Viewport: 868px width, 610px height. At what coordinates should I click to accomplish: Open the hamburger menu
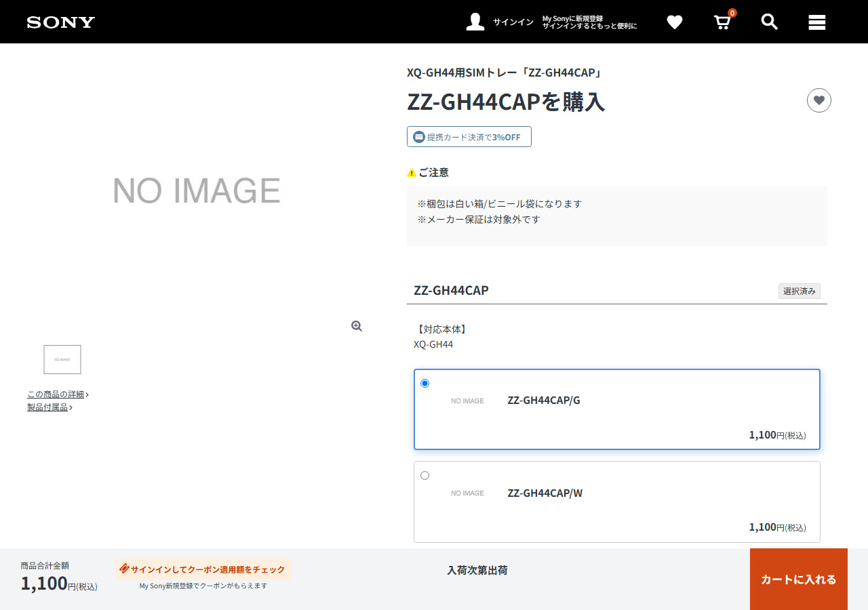pyautogui.click(x=817, y=22)
